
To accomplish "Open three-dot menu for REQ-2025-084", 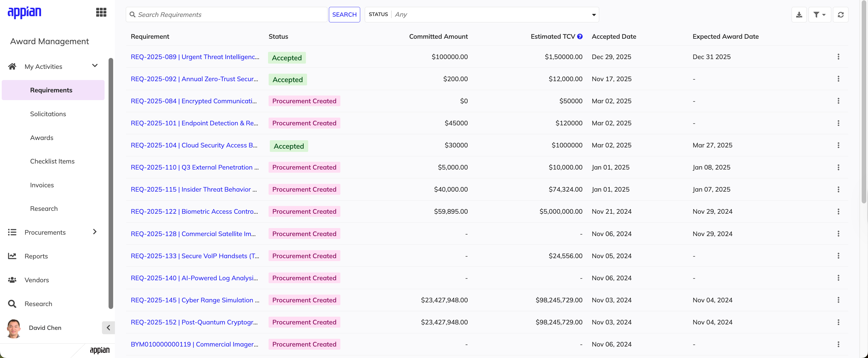I will coord(838,101).
